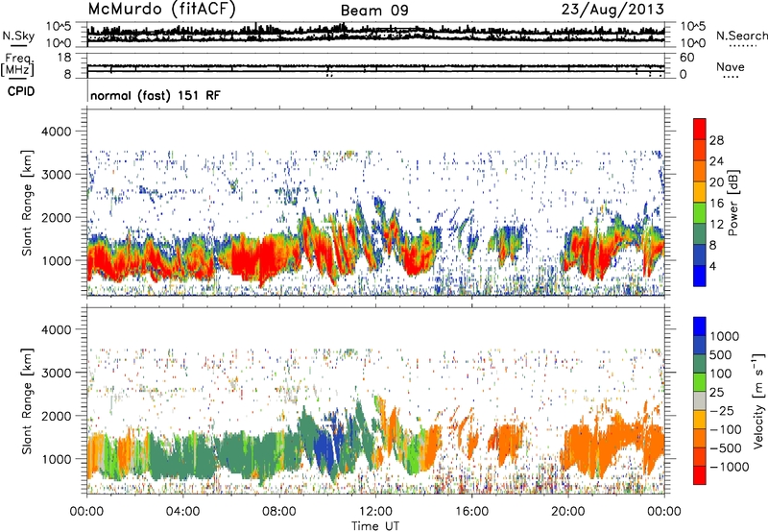Click the '16:00' time tick label
The image size is (768, 532).
[471, 512]
